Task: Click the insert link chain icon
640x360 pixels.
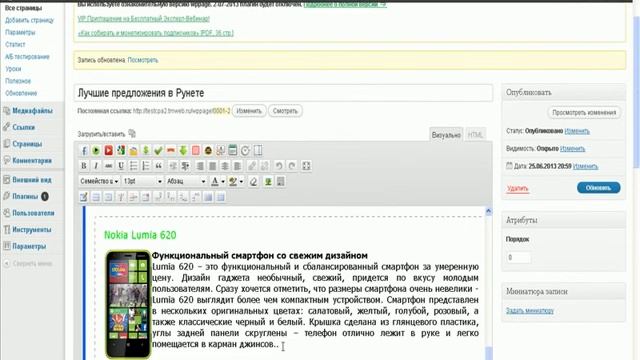Action: pos(252,166)
